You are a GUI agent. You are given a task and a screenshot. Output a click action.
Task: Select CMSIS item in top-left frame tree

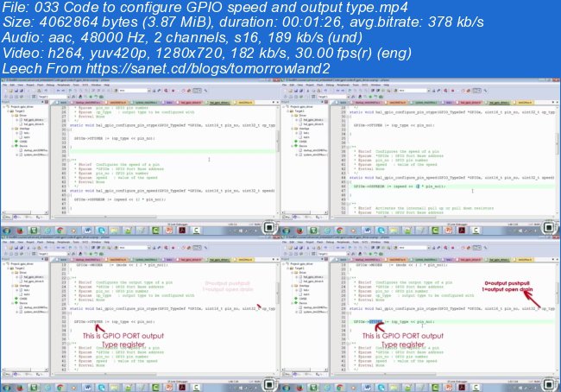(23, 142)
